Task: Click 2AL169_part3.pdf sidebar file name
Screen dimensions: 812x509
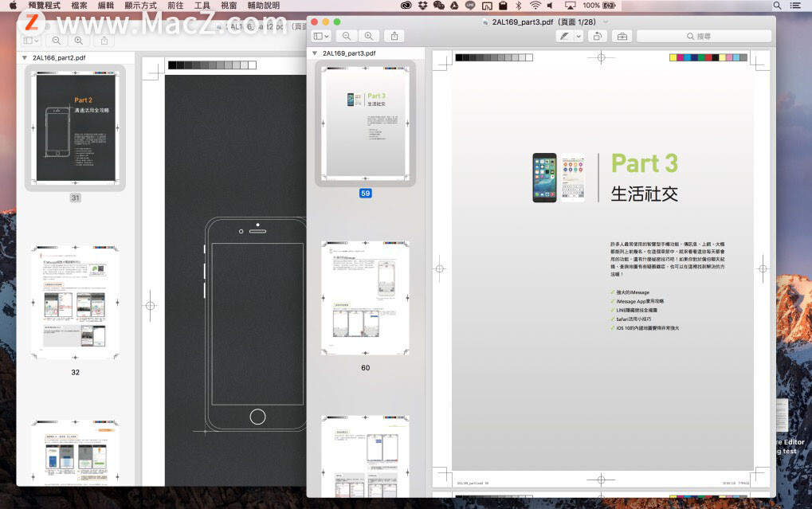Action: point(349,53)
